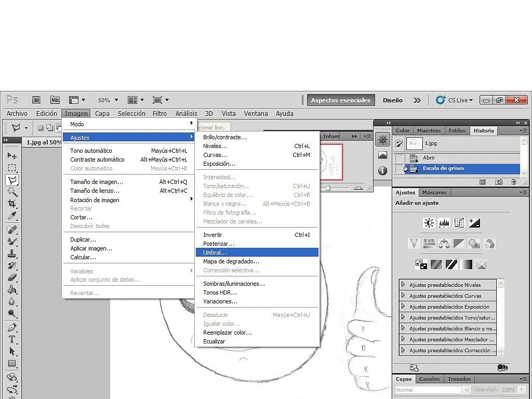This screenshot has width=532, height=399.
Task: Select the Path Selection tool
Action: point(12,351)
